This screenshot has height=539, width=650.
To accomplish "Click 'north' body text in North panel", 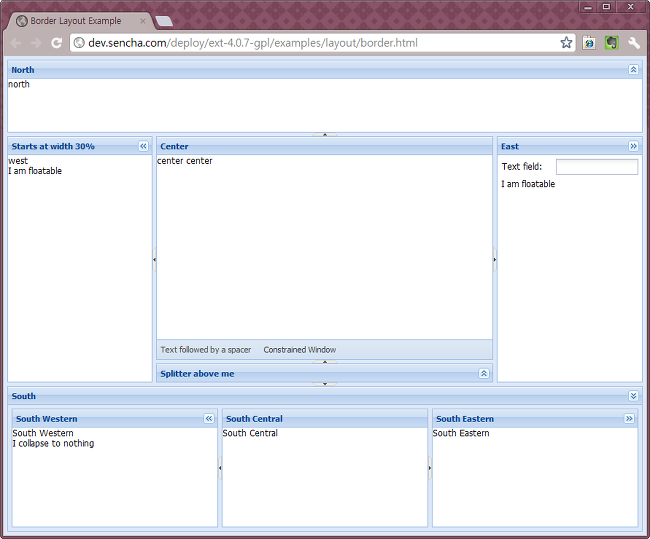I will pos(19,84).
